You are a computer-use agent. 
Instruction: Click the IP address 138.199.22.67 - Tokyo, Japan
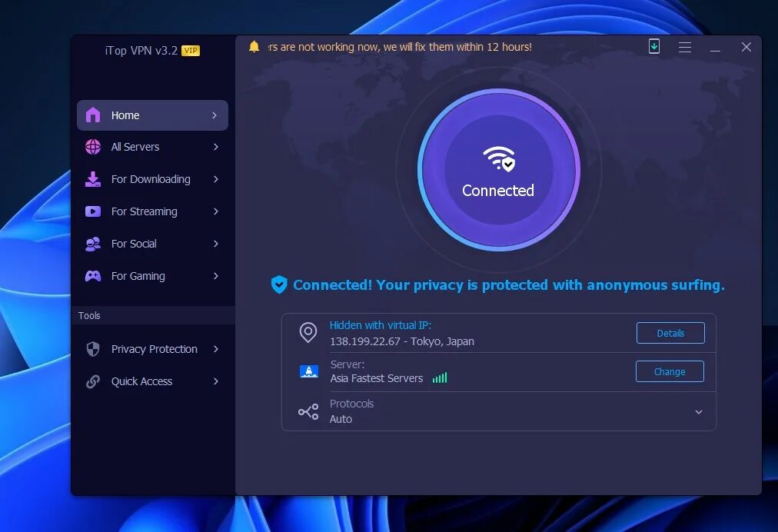click(x=402, y=341)
